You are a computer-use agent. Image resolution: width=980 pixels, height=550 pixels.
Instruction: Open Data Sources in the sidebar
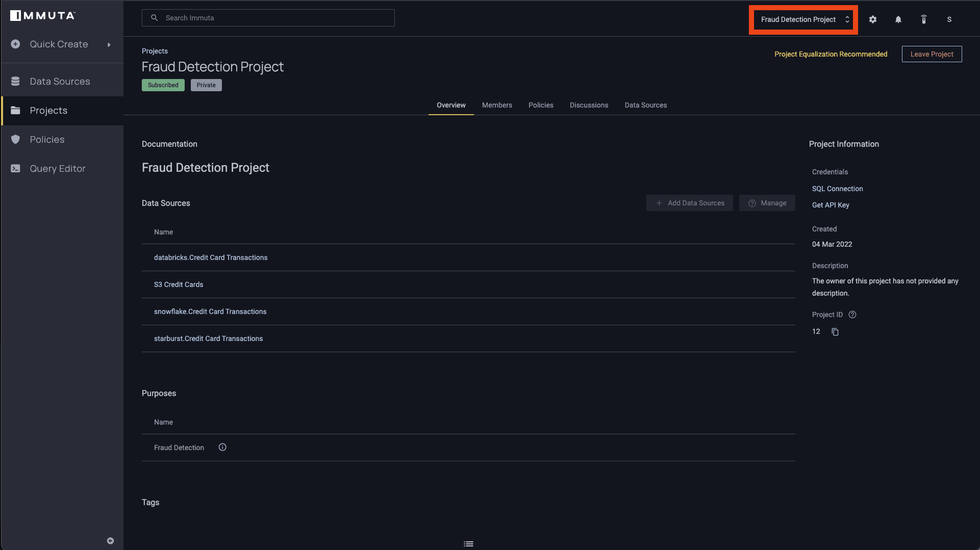(62, 82)
